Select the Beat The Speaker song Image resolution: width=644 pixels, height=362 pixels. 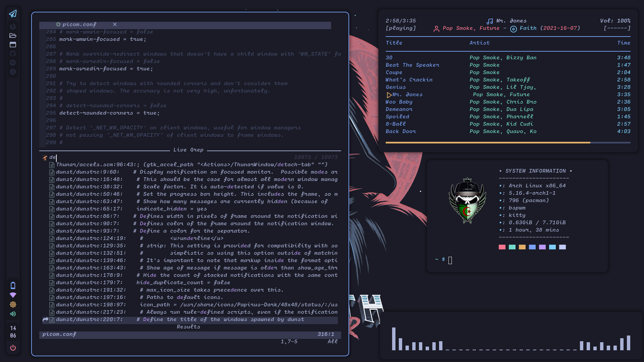pyautogui.click(x=412, y=65)
